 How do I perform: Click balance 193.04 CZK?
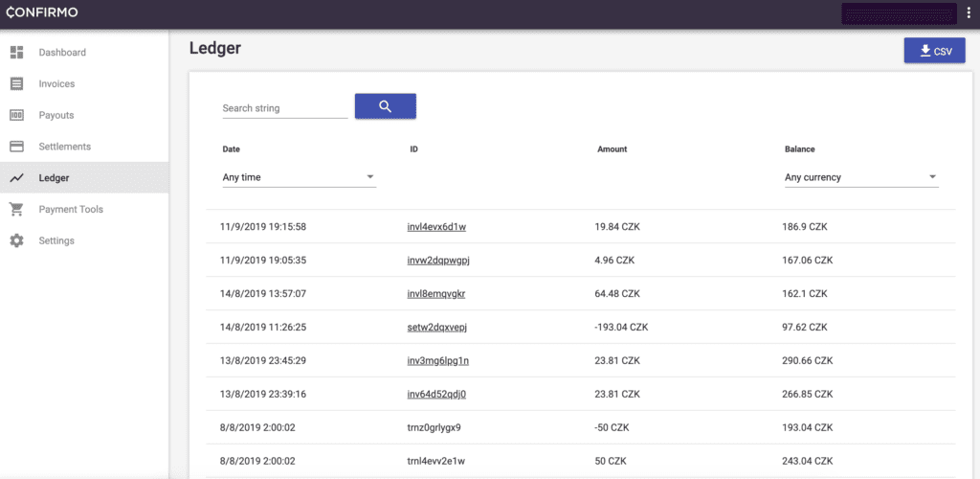pos(808,427)
